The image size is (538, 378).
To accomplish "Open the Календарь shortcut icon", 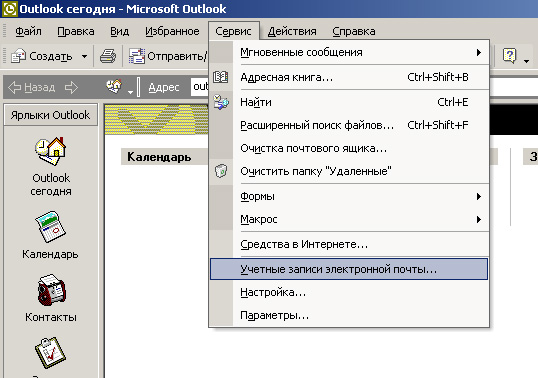I will click(x=51, y=227).
